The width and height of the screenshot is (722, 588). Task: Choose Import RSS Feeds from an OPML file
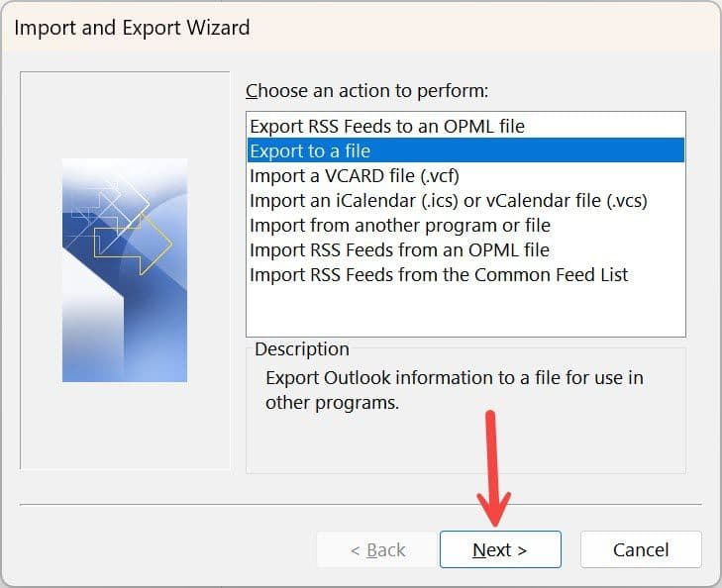click(x=399, y=249)
